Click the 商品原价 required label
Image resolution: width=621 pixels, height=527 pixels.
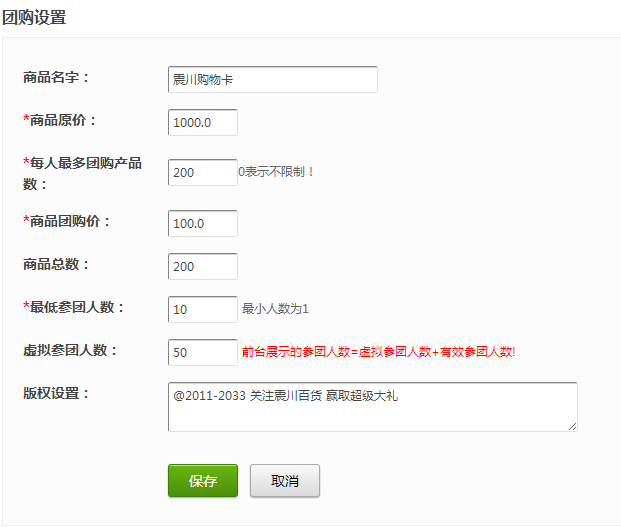(60, 120)
